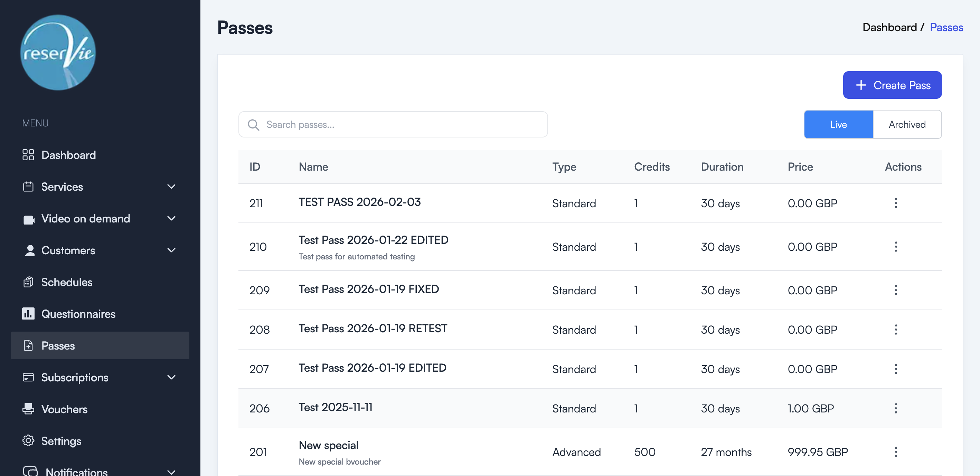This screenshot has width=980, height=476.
Task: Click inside the search passes field
Action: click(x=393, y=124)
